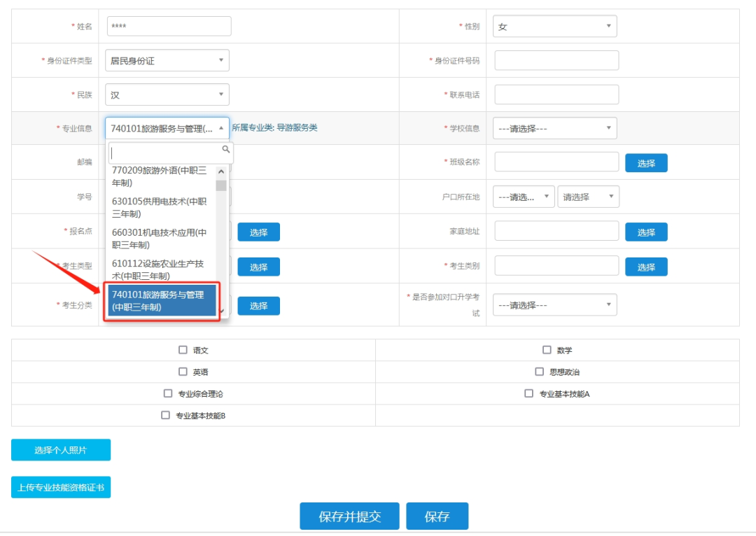Click the dropdown list scroll-up arrow

pos(221,171)
